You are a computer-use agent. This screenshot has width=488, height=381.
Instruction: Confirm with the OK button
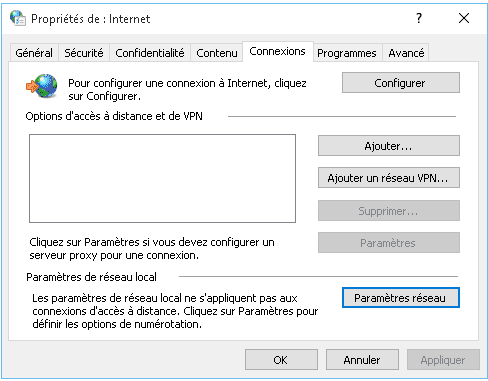point(281,360)
